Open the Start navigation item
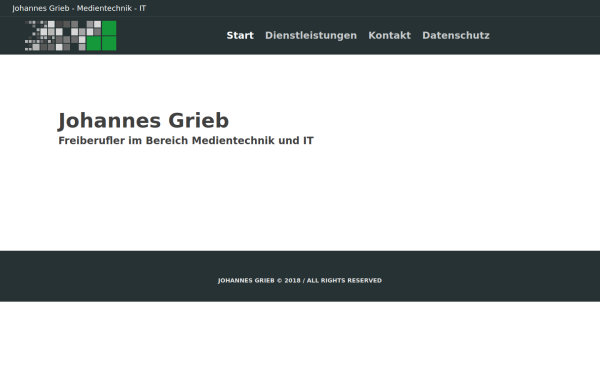This screenshot has height=375, width=600. pyautogui.click(x=240, y=36)
